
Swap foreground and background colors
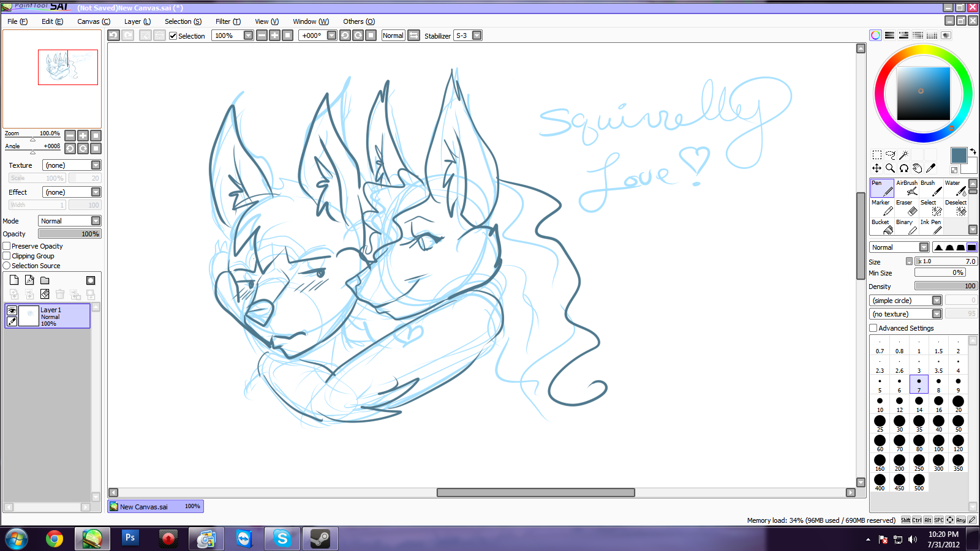click(973, 151)
